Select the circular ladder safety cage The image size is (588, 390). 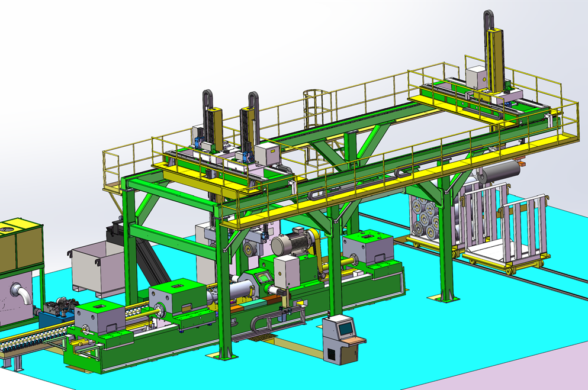[x=314, y=109]
